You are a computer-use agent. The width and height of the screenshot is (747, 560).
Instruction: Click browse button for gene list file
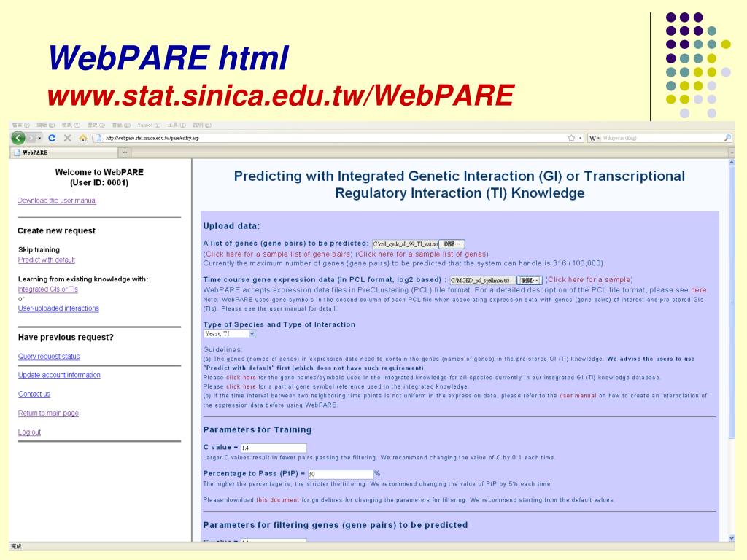pyautogui.click(x=451, y=244)
